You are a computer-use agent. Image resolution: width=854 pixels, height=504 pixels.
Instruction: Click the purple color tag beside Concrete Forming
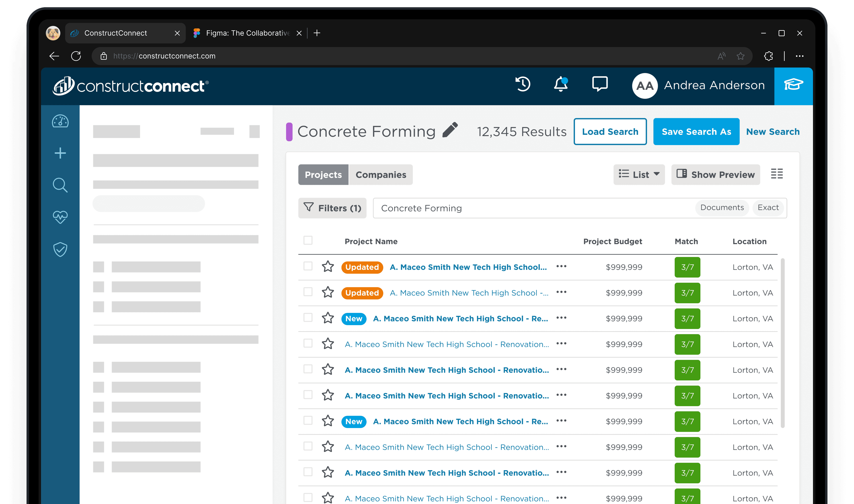pyautogui.click(x=289, y=132)
